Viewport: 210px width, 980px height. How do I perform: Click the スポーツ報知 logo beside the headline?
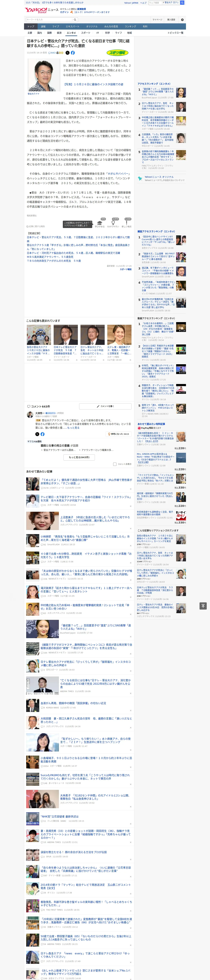tap(118, 53)
